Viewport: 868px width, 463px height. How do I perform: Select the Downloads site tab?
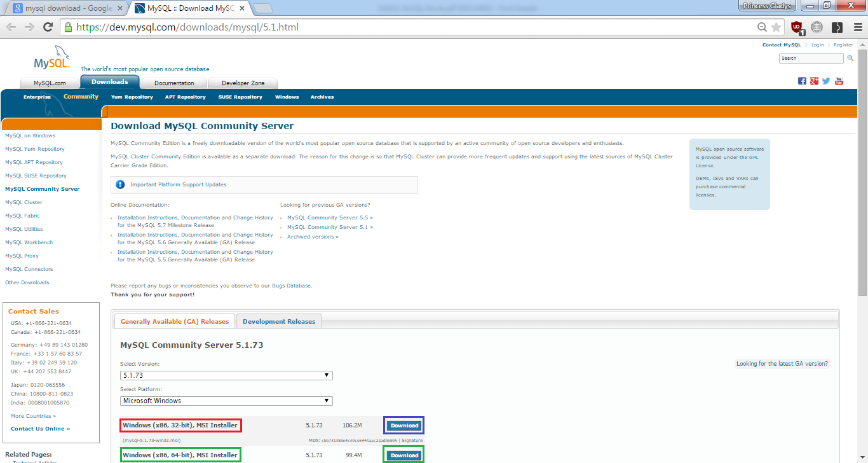pos(109,82)
